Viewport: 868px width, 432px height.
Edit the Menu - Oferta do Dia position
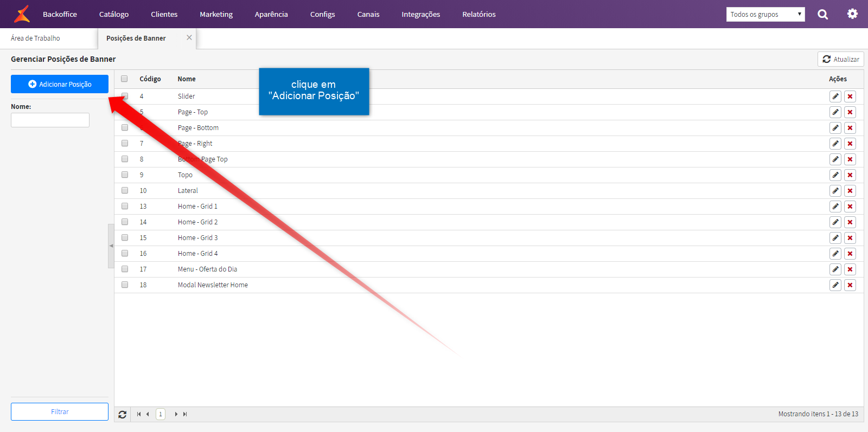click(x=835, y=269)
